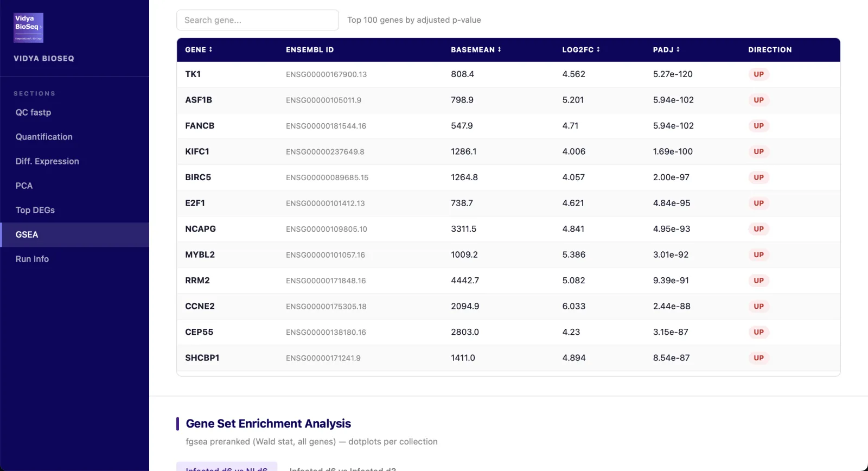
Task: Sort table by the BASEMEAN column
Action: (476, 49)
